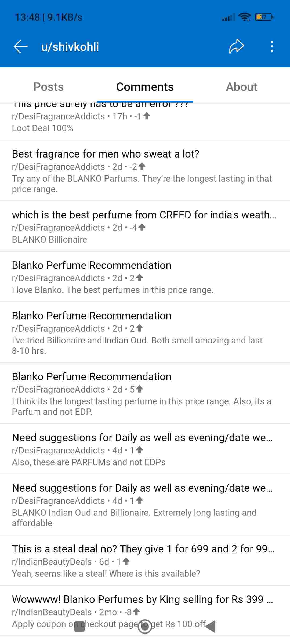Screen dimensions: 290x644
Task: Tap the Android recent apps square
Action: 79,626
